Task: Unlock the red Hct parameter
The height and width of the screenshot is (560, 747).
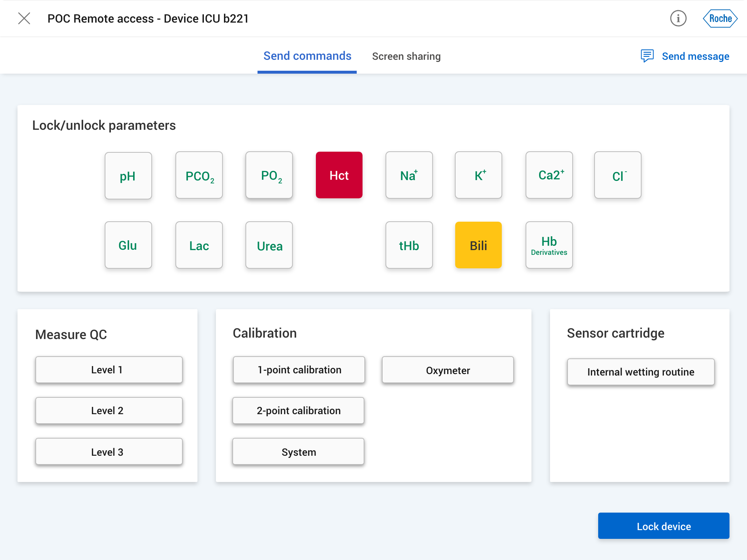Action: click(339, 175)
